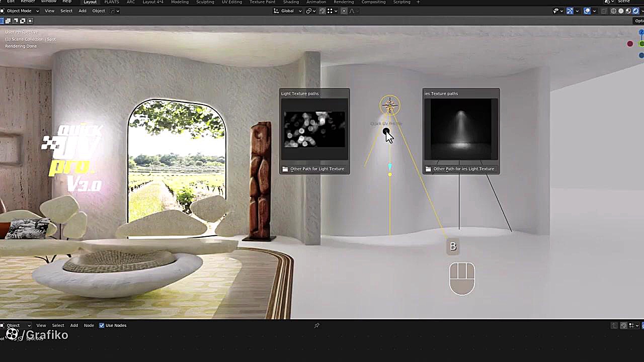This screenshot has height=362, width=644.
Task: Click the 'ies Texture paths' panel title
Action: pos(441,94)
